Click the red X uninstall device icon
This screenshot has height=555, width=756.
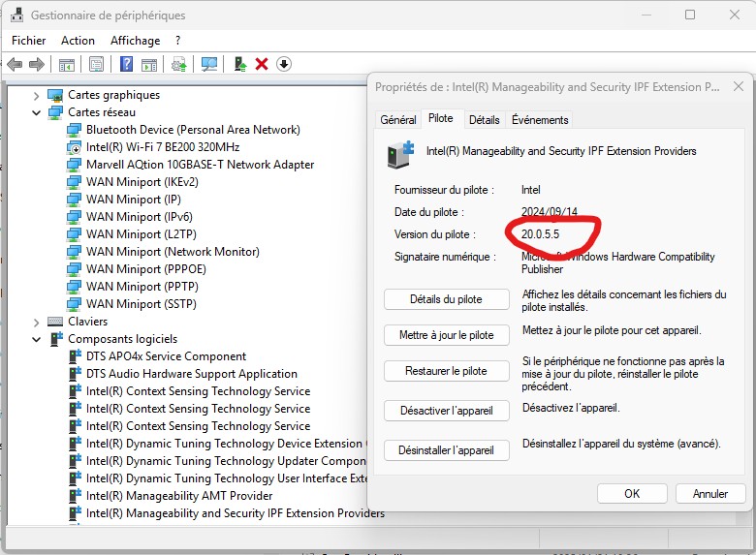pos(262,64)
